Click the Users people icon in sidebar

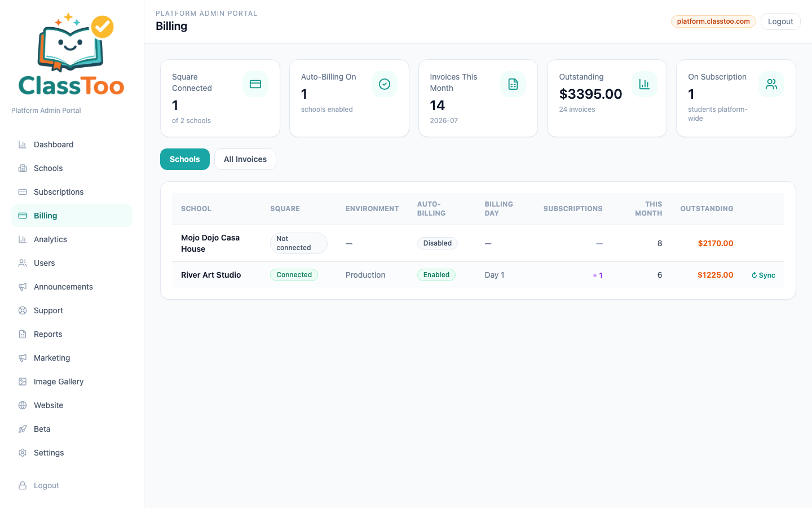23,263
